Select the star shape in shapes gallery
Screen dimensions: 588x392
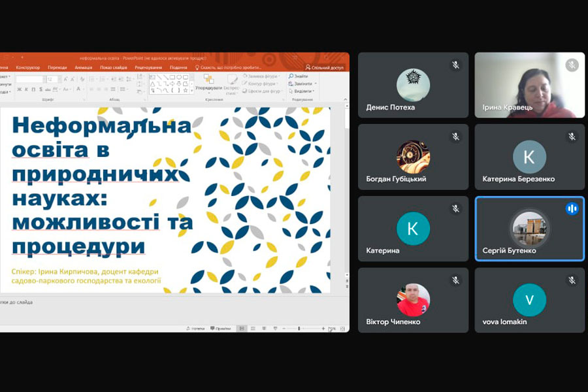click(186, 90)
